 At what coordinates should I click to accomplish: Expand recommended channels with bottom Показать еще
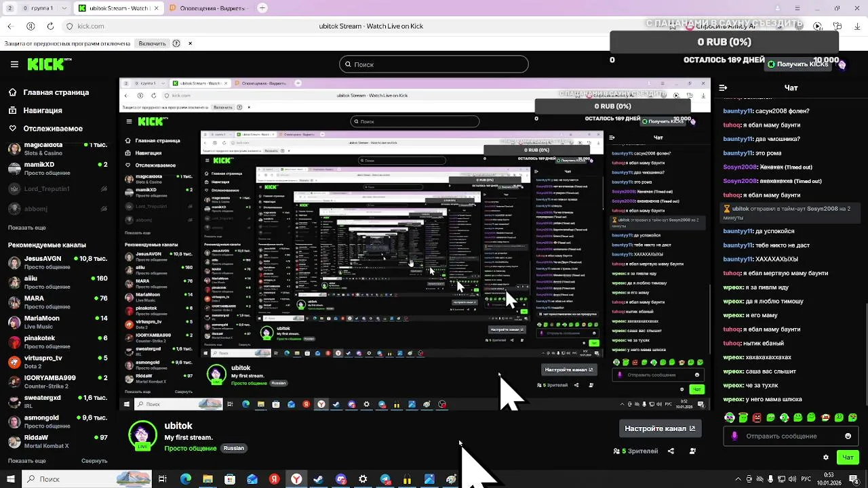click(x=27, y=461)
